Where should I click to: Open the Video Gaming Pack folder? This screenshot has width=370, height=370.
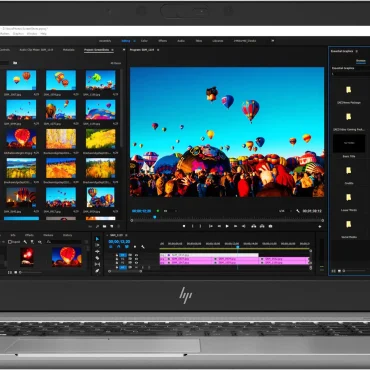point(349,117)
